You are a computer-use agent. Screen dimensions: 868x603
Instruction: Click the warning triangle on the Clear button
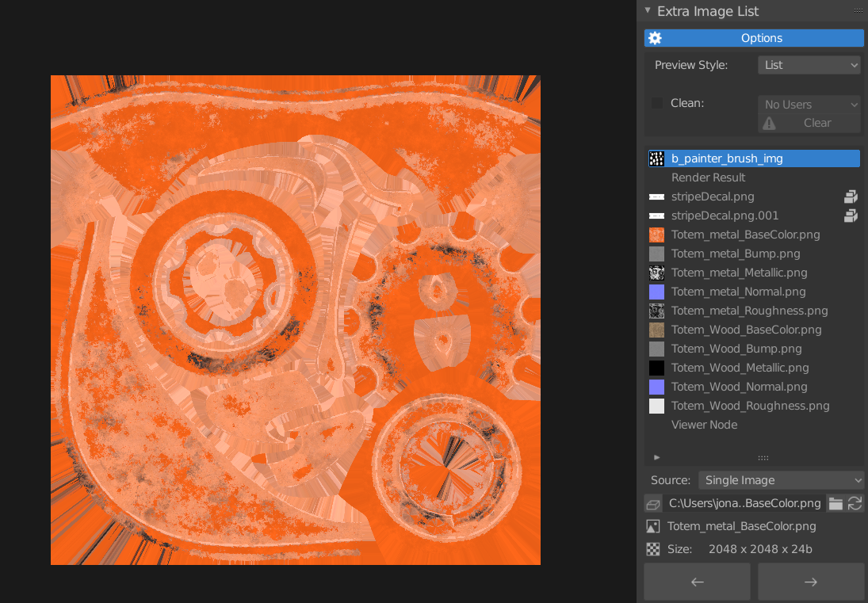point(768,123)
